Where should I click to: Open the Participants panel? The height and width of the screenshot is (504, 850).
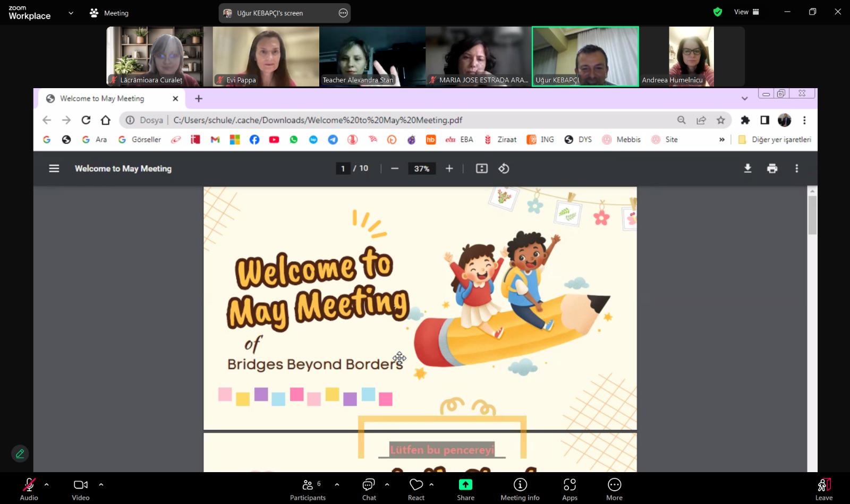tap(308, 489)
